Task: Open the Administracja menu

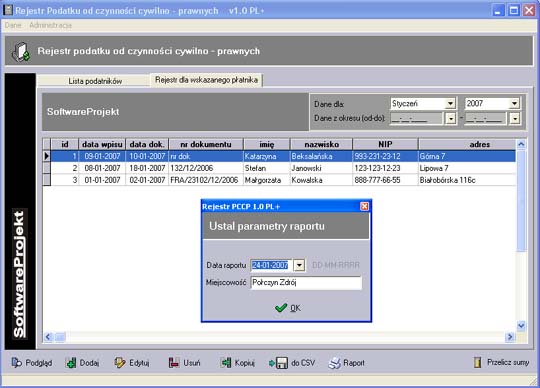Action: 50,25
